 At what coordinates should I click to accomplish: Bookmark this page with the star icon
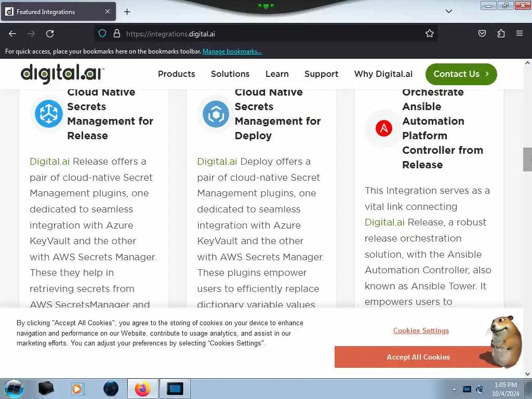point(430,34)
